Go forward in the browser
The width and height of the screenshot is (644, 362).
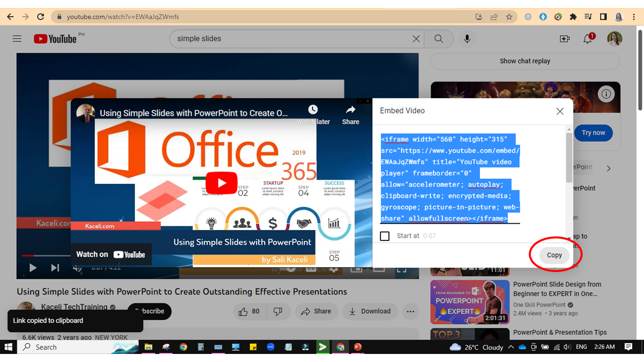[25, 17]
